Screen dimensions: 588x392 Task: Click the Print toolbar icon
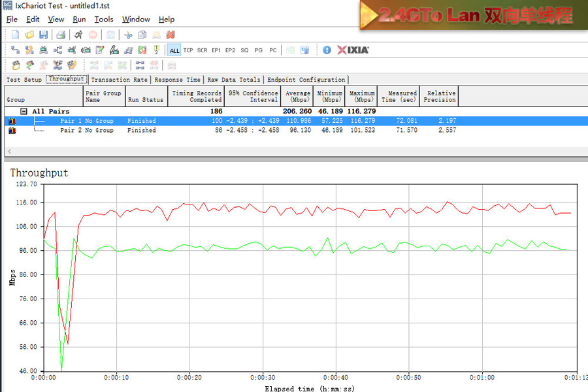(60, 35)
